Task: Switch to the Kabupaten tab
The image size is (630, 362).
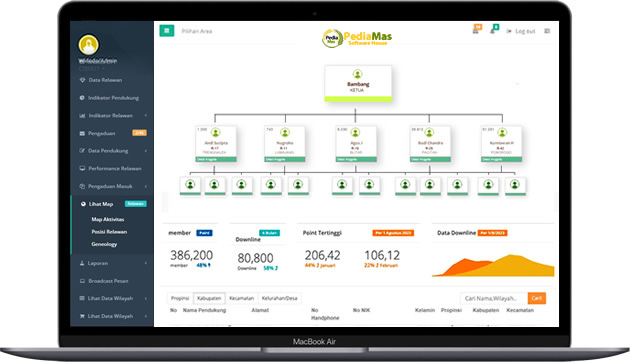Action: (209, 298)
